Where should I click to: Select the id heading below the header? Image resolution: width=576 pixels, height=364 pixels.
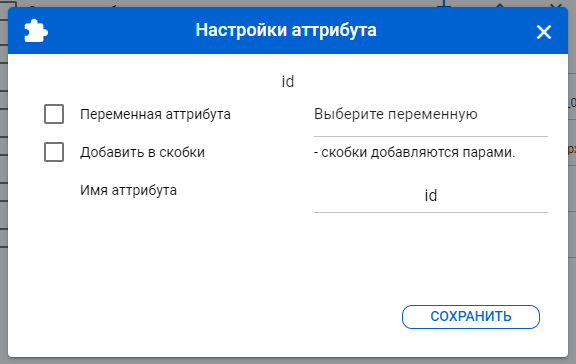pyautogui.click(x=288, y=82)
